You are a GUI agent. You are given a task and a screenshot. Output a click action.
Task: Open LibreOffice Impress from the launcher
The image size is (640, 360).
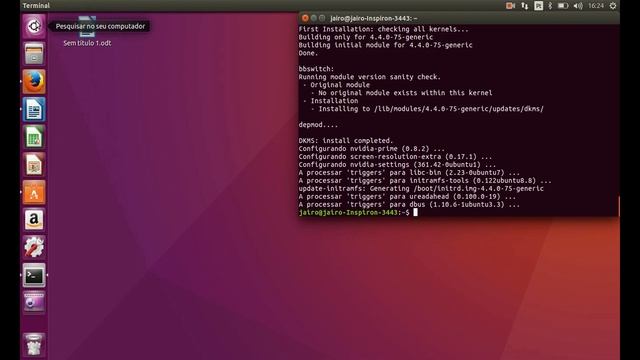click(34, 164)
